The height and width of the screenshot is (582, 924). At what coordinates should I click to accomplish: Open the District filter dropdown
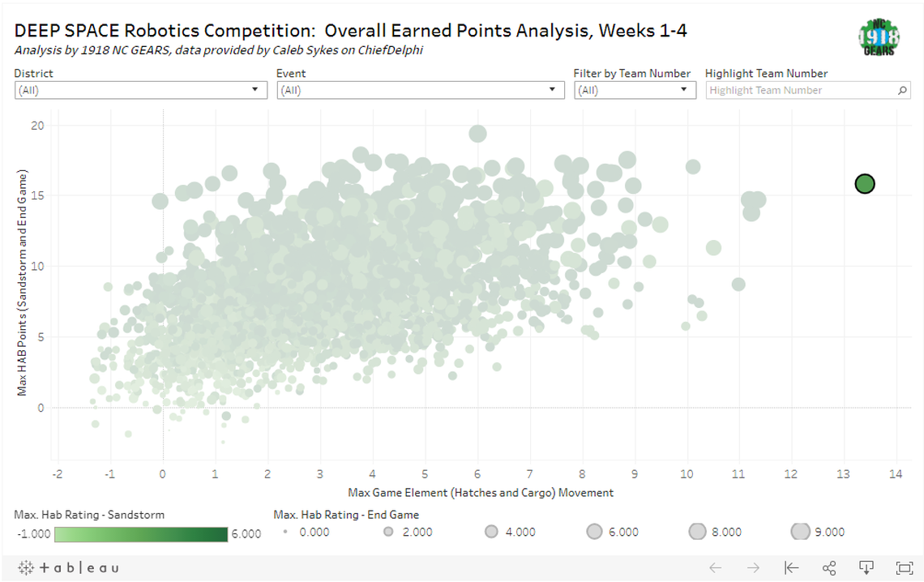point(254,90)
